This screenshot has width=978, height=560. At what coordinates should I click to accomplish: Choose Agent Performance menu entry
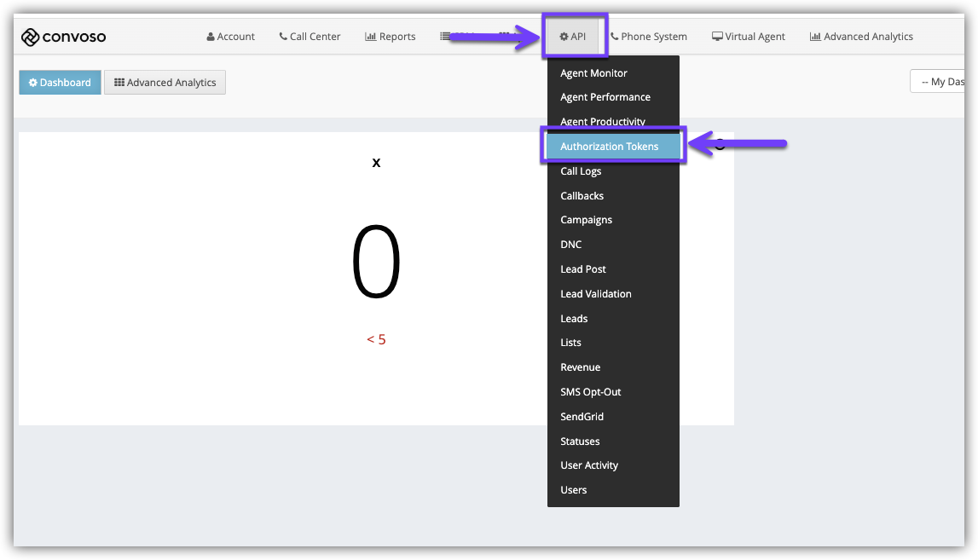pyautogui.click(x=605, y=97)
